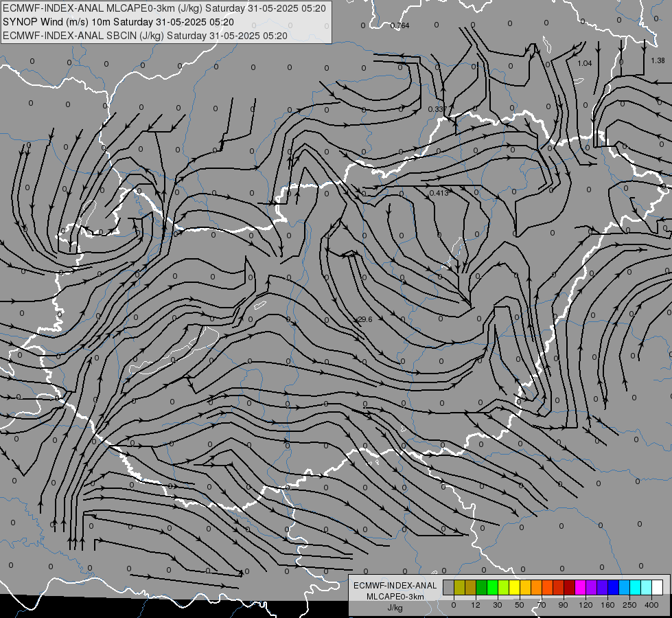Select the 70 color scale label
Image resolution: width=672 pixels, height=618 pixels.
[x=542, y=605]
